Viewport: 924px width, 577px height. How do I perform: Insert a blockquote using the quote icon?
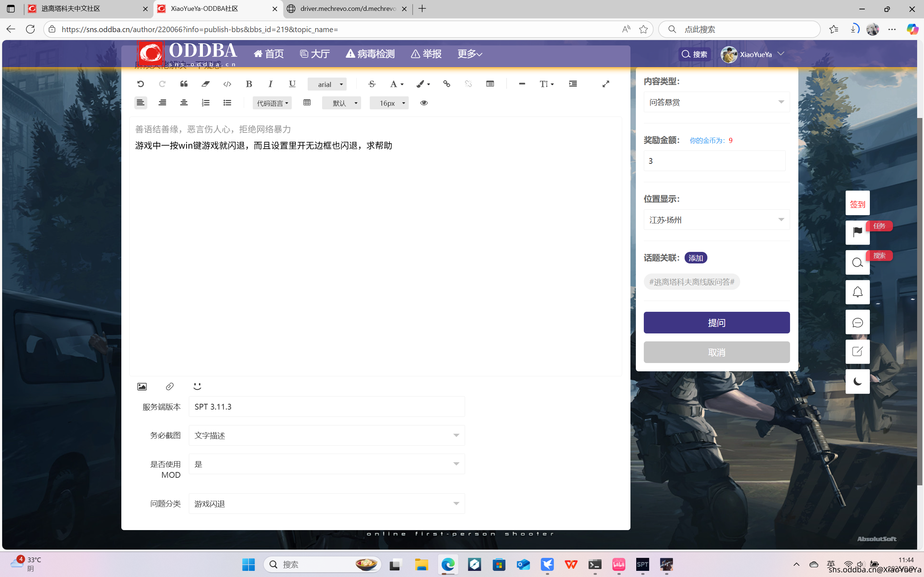click(184, 84)
